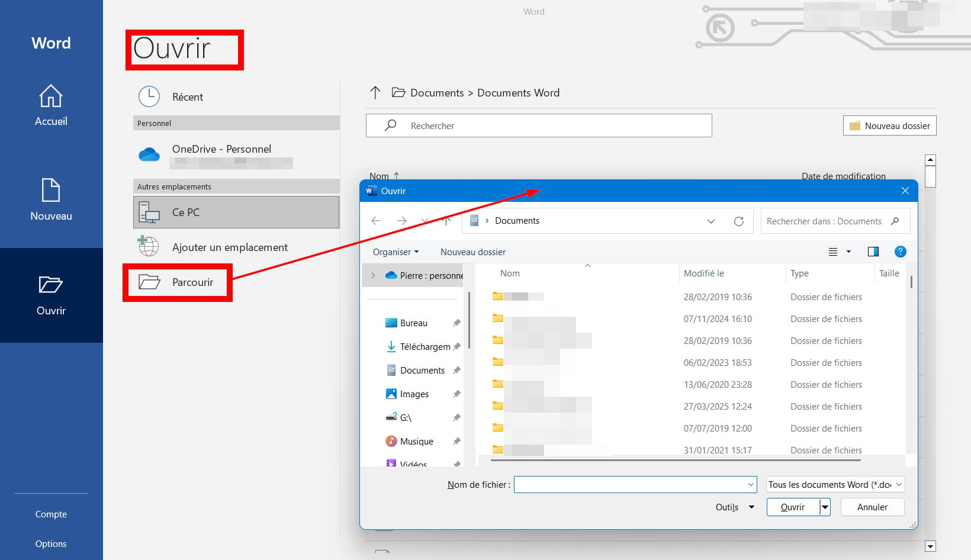Image resolution: width=971 pixels, height=560 pixels.
Task: Click the Ouvrir button in dialog
Action: (x=793, y=507)
